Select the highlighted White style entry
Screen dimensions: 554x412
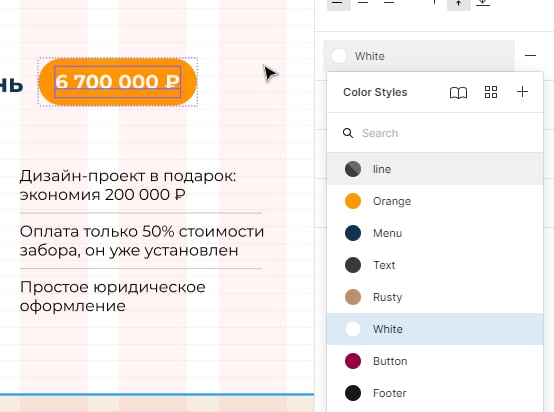[435, 329]
